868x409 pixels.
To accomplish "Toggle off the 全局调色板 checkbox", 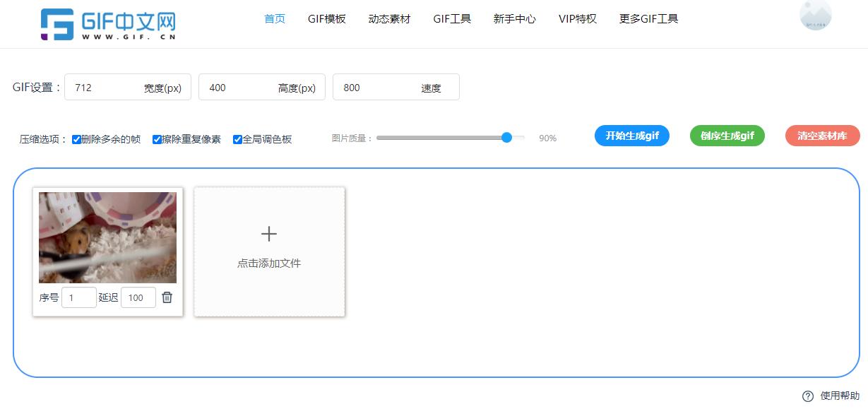I will (237, 139).
